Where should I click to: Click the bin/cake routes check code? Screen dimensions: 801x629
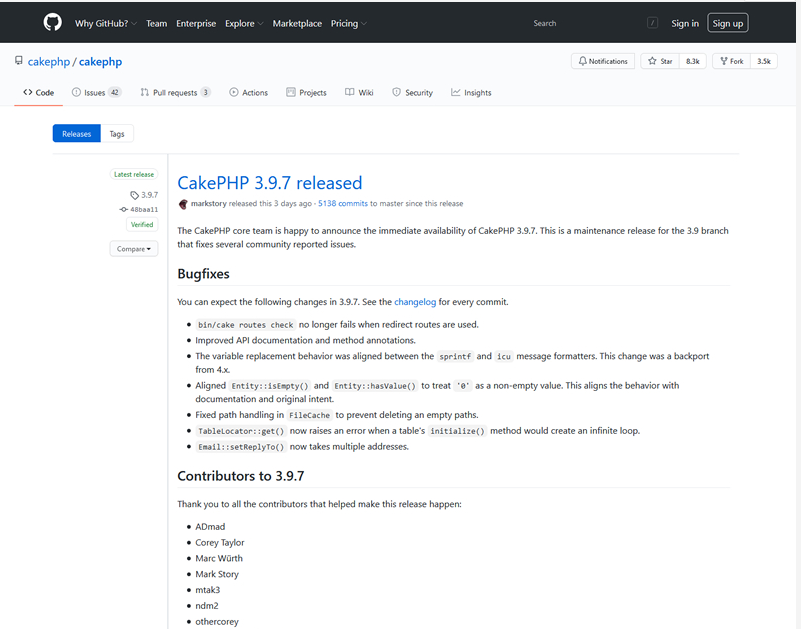point(246,325)
